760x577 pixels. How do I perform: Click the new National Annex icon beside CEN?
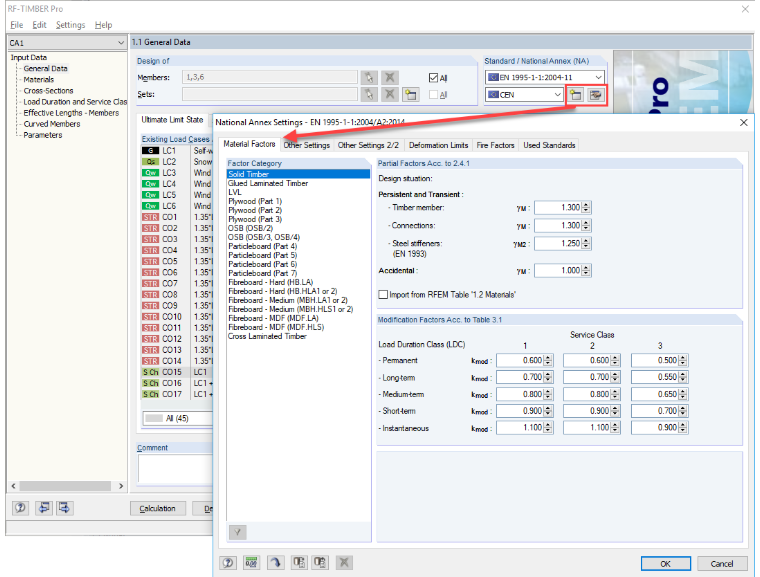click(576, 95)
